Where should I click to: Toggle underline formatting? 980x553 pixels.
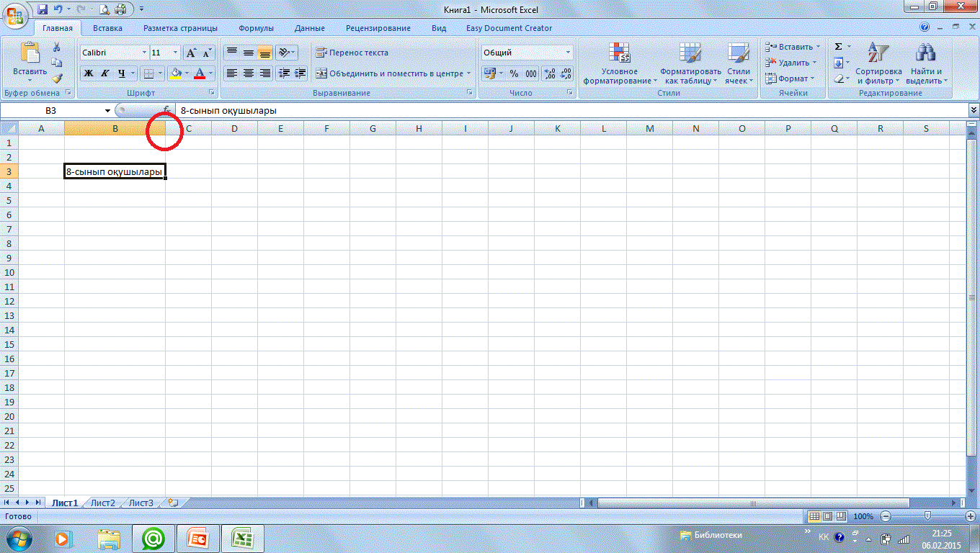(x=121, y=73)
